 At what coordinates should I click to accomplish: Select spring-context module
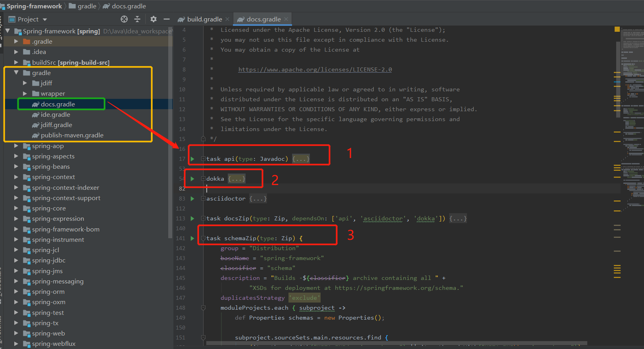[53, 177]
